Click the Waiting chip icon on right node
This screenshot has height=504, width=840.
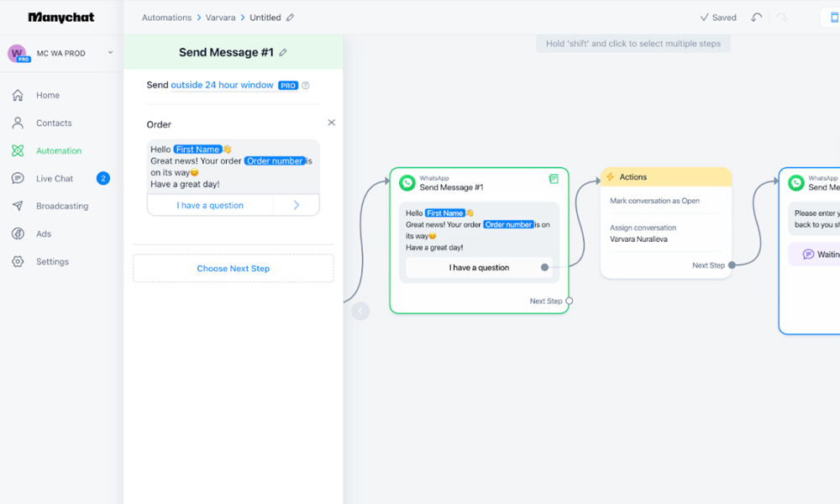tap(808, 255)
